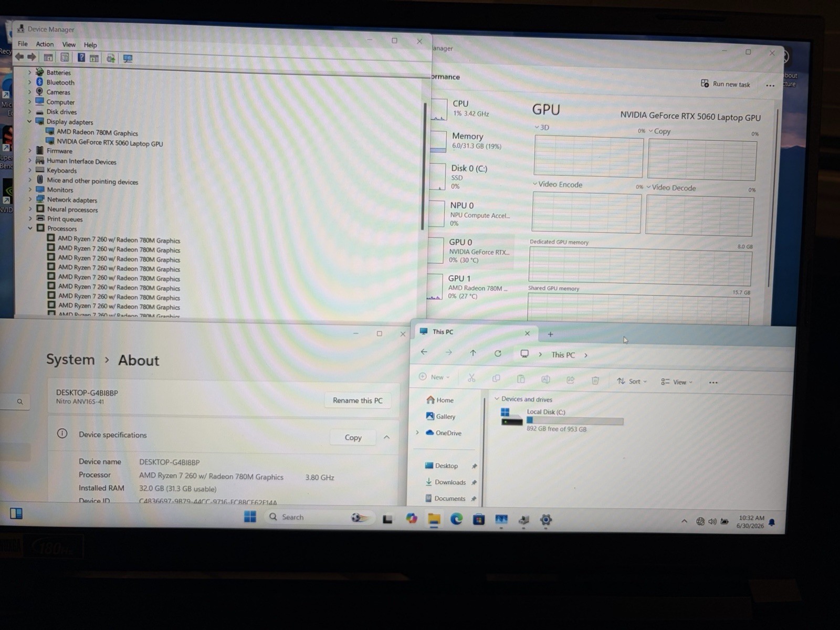This screenshot has height=630, width=840.
Task: Open the View dropdown in File Explorer
Action: (677, 382)
